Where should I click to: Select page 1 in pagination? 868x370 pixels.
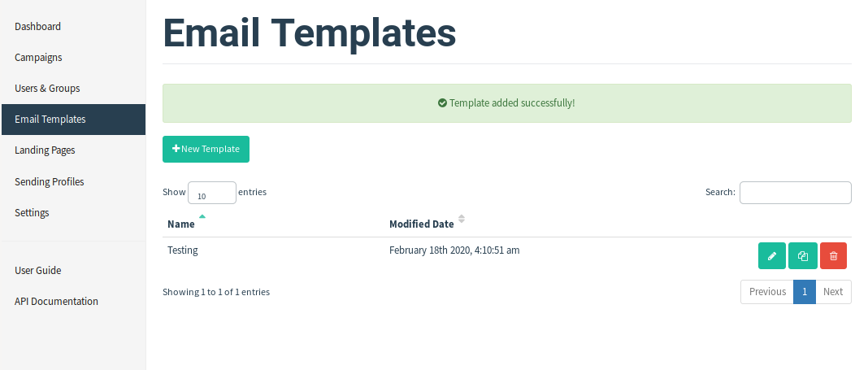pos(804,292)
